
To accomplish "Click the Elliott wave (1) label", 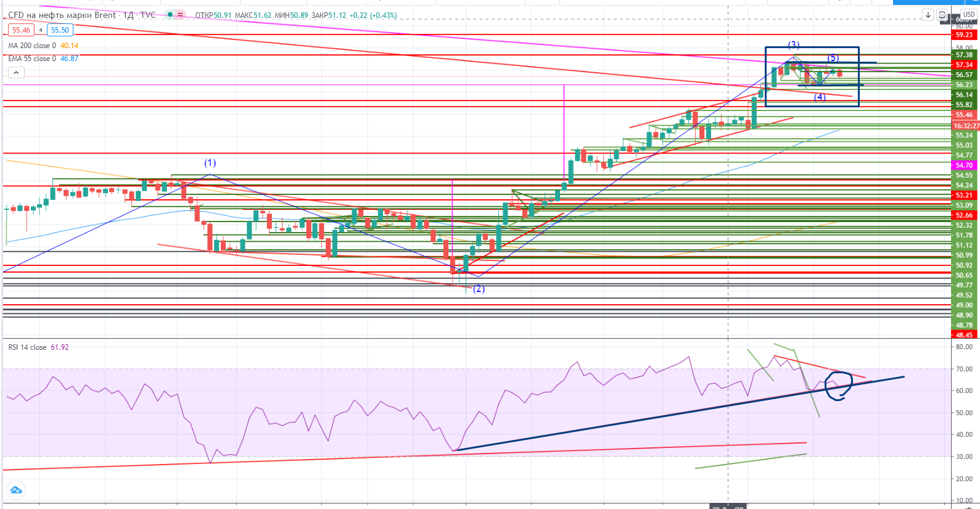I will tap(210, 163).
